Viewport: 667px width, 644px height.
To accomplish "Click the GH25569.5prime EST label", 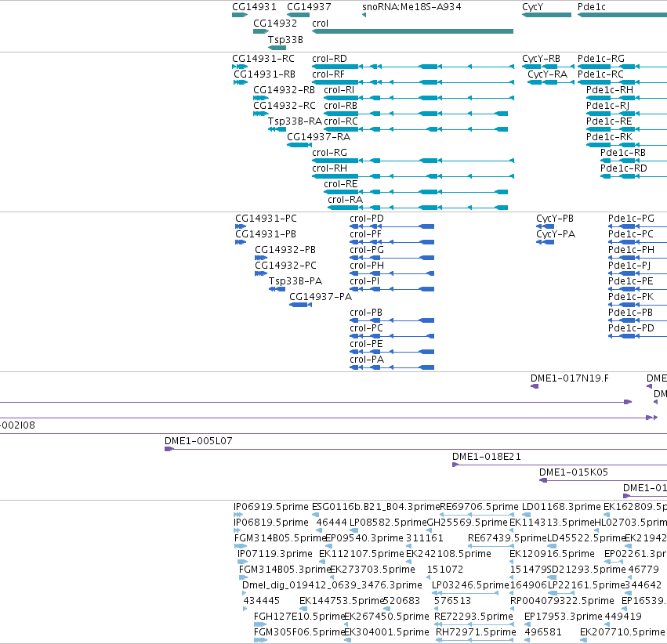I will click(467, 523).
